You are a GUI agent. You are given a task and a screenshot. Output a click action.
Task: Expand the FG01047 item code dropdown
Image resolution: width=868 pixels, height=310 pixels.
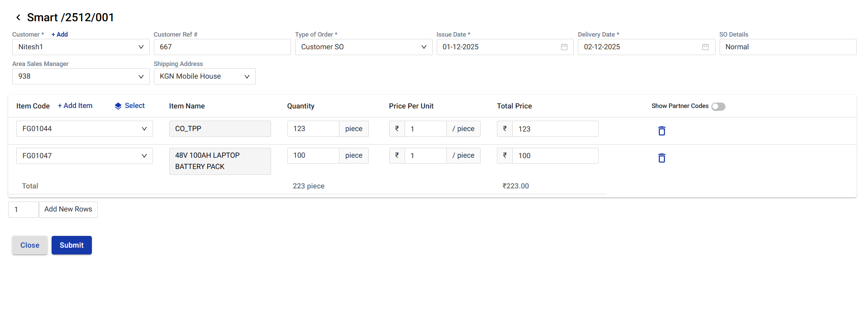pyautogui.click(x=144, y=156)
